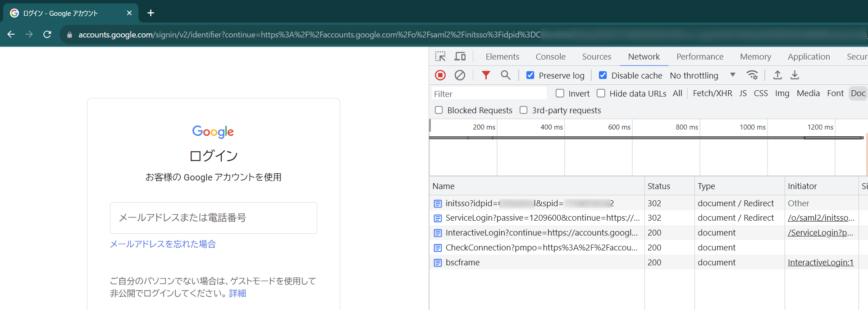Select the CheckConnection request row
The width and height of the screenshot is (868, 310).
pos(649,248)
